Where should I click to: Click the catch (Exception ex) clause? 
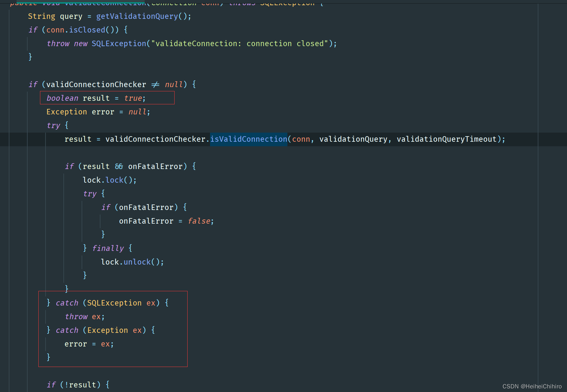coord(101,330)
